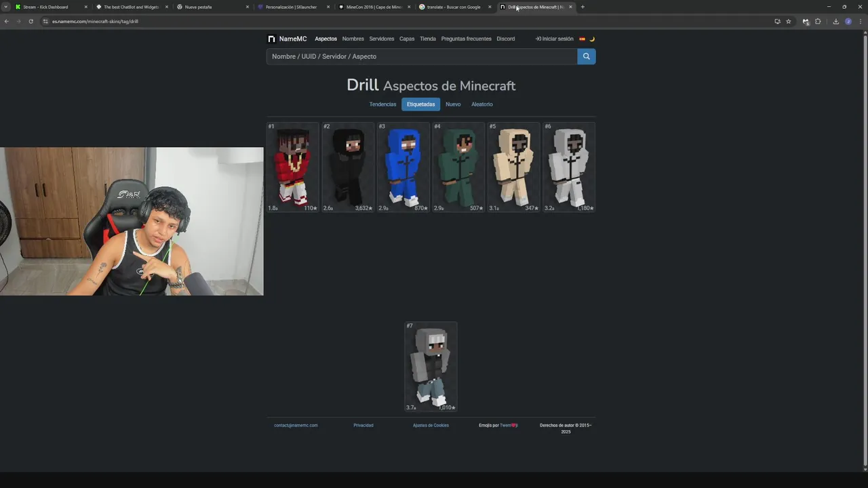868x488 pixels.
Task: Open skin #3 blue tracksuit
Action: pos(403,167)
